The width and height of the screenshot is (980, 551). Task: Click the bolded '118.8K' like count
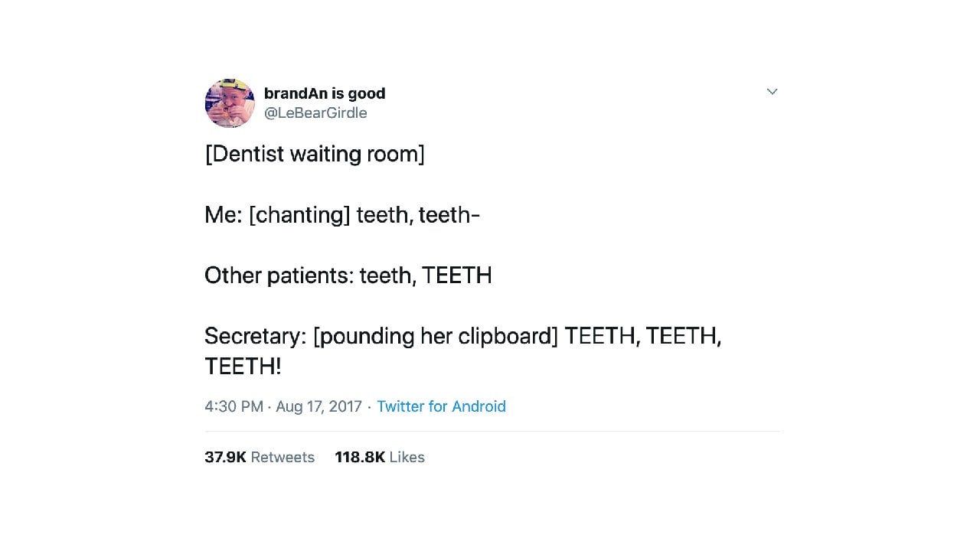(360, 457)
